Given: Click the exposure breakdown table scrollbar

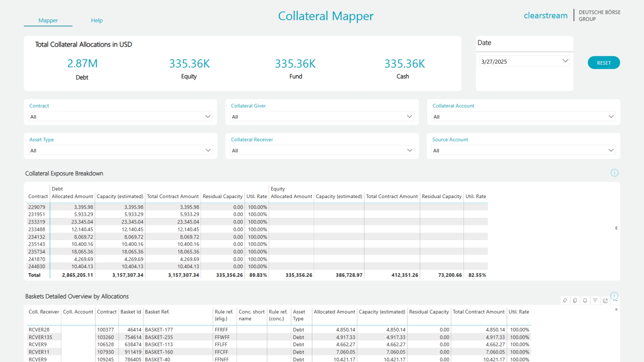Looking at the screenshot, I should click(616, 228).
